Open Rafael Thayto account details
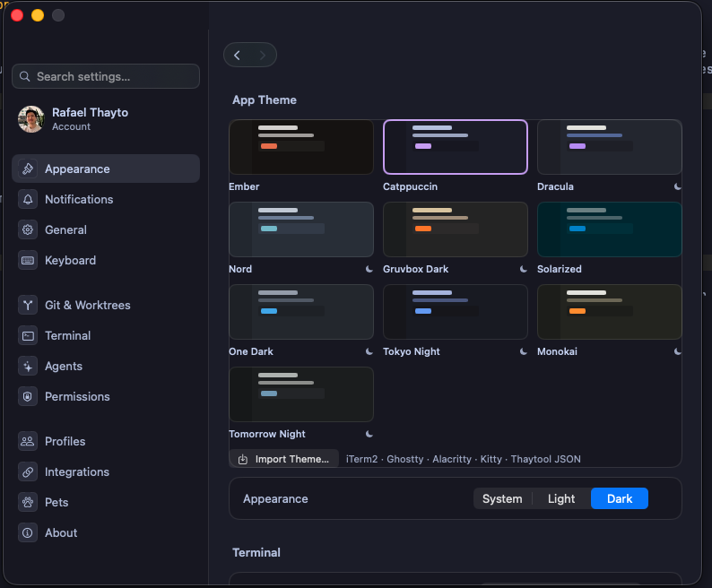 tap(106, 119)
